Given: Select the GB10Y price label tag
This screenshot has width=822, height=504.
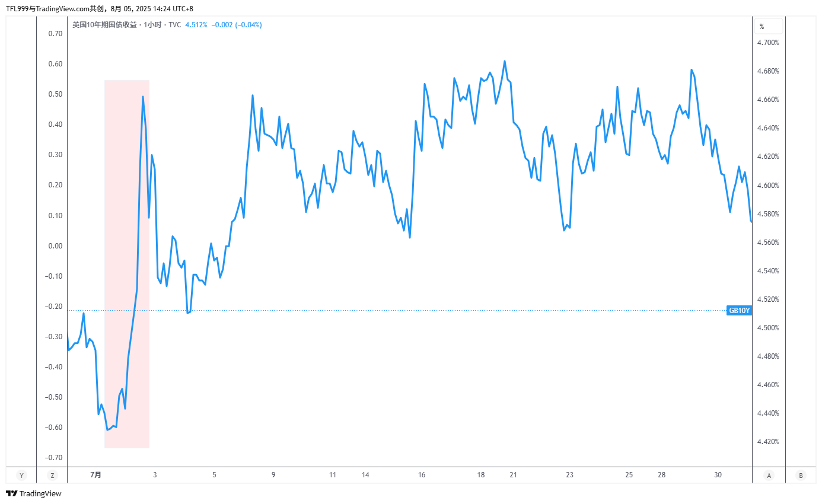Looking at the screenshot, I should click(x=739, y=310).
